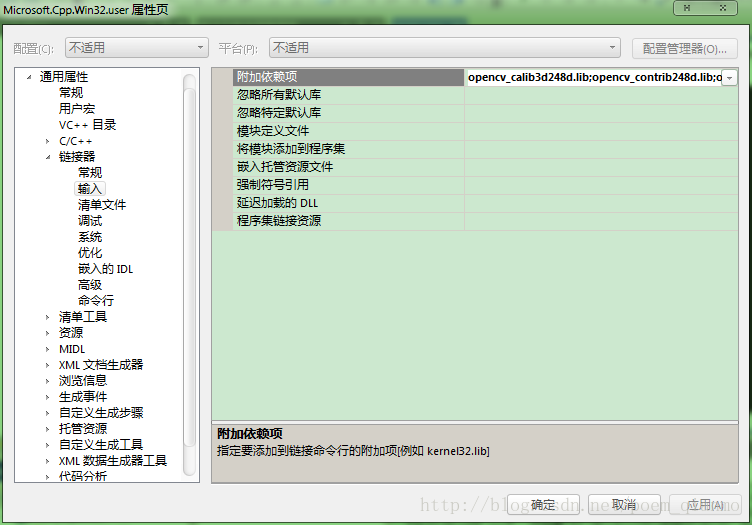Expand the C/C++ tree node

pyautogui.click(x=47, y=141)
